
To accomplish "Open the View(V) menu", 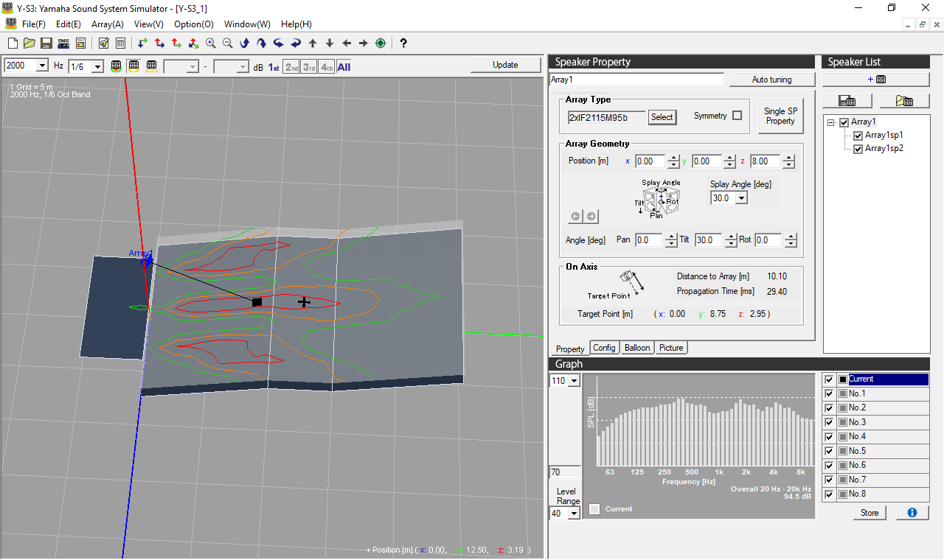I will pos(149,24).
